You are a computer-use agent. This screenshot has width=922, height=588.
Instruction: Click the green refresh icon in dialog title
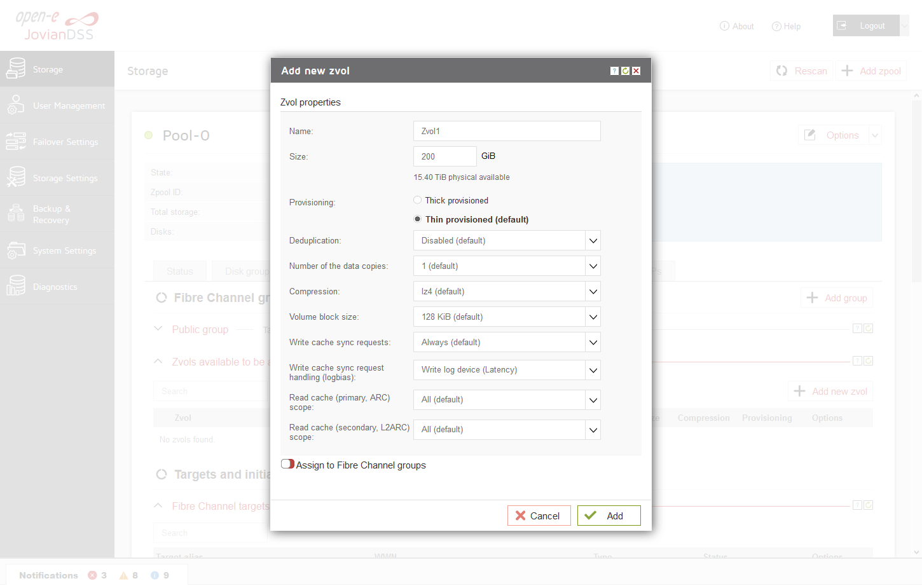625,71
